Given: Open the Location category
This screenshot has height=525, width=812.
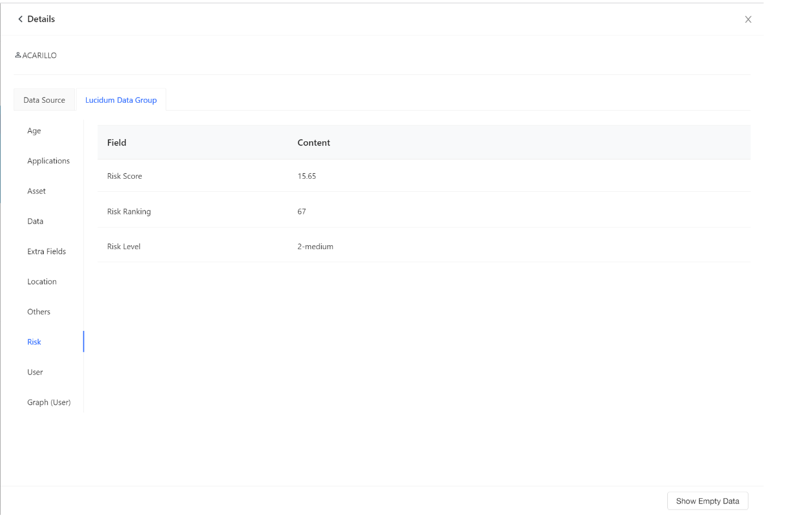Looking at the screenshot, I should click(42, 282).
